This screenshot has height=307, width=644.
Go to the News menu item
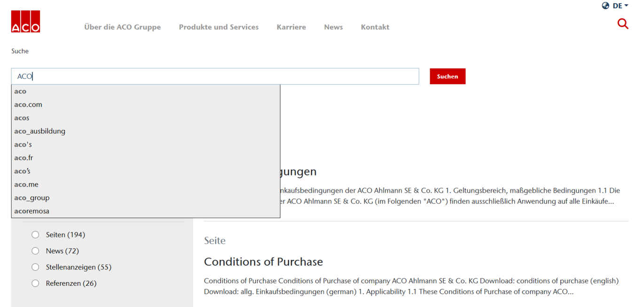pos(333,27)
